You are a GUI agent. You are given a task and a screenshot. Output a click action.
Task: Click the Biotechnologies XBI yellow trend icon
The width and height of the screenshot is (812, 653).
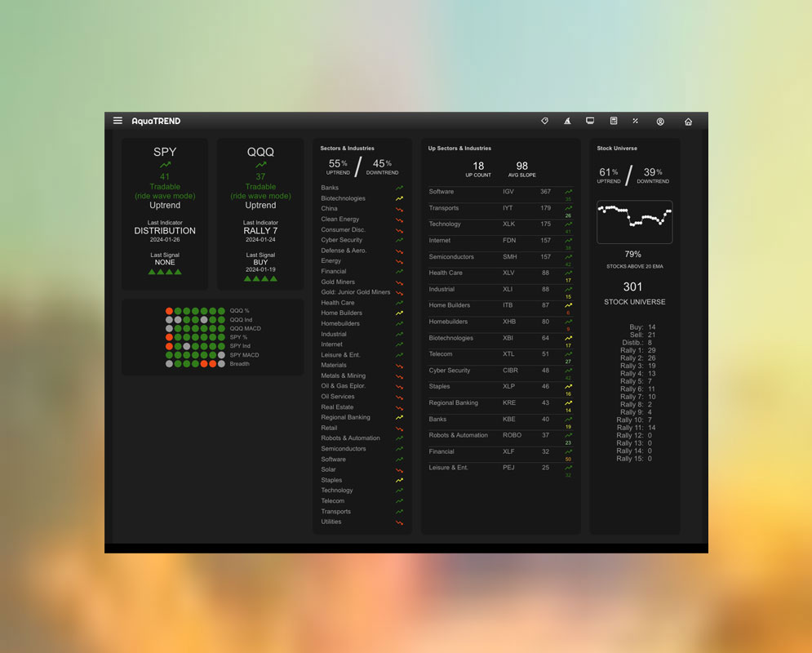pos(568,338)
